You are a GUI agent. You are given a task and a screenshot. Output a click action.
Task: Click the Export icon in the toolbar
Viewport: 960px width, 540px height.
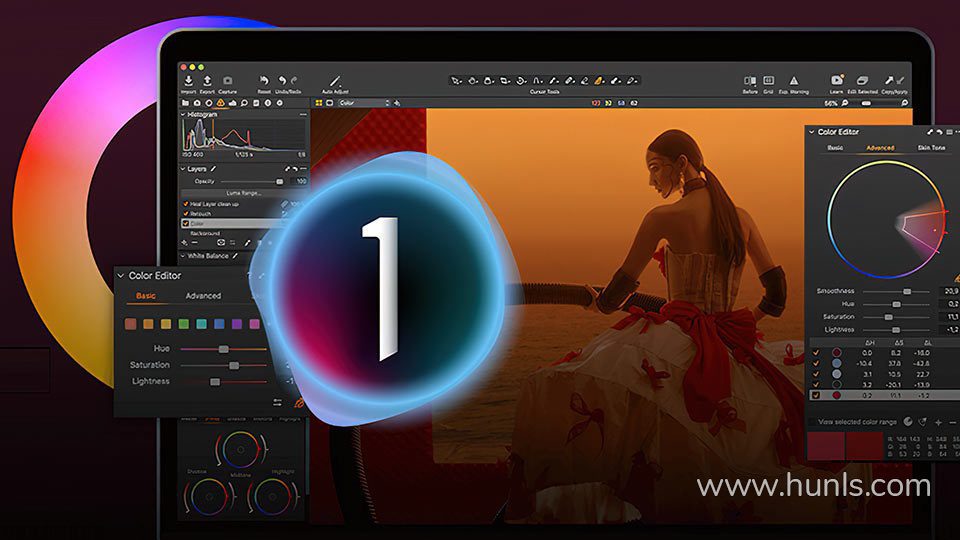click(x=207, y=80)
